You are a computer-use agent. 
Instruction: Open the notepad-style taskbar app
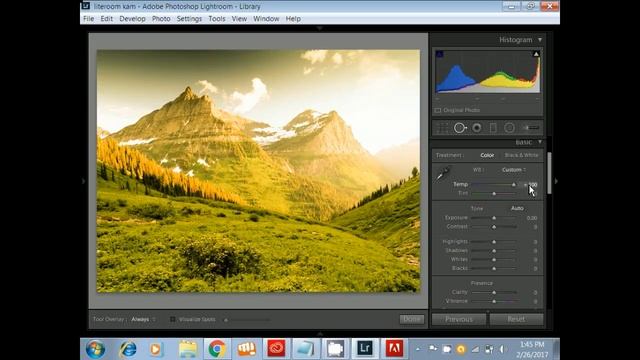point(305,349)
